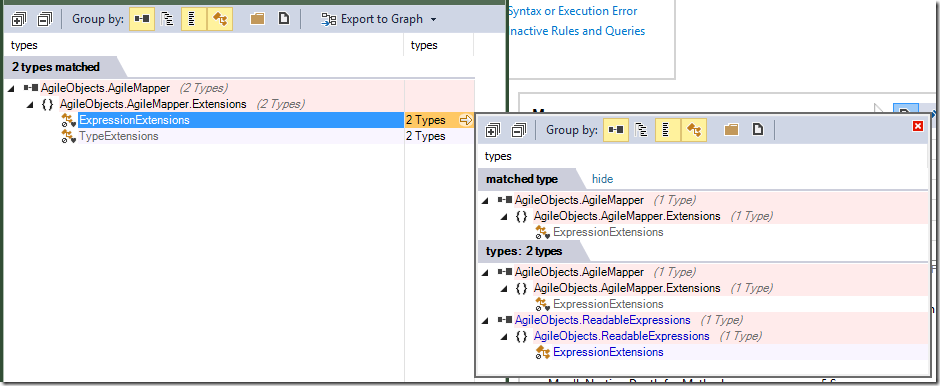Screen dimensions: 940x386
Task: Collapse AgileObjects.AgileMapper.Extensions node in main panel
Action: 29,105
